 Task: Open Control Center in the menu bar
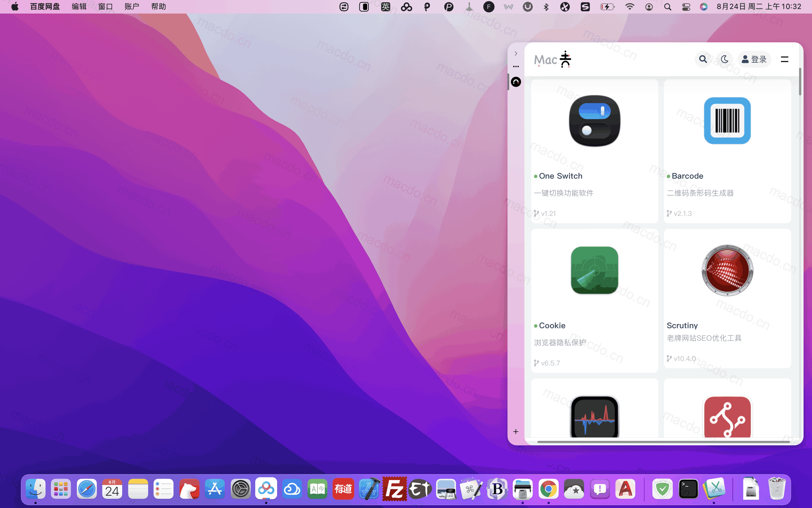click(x=686, y=7)
